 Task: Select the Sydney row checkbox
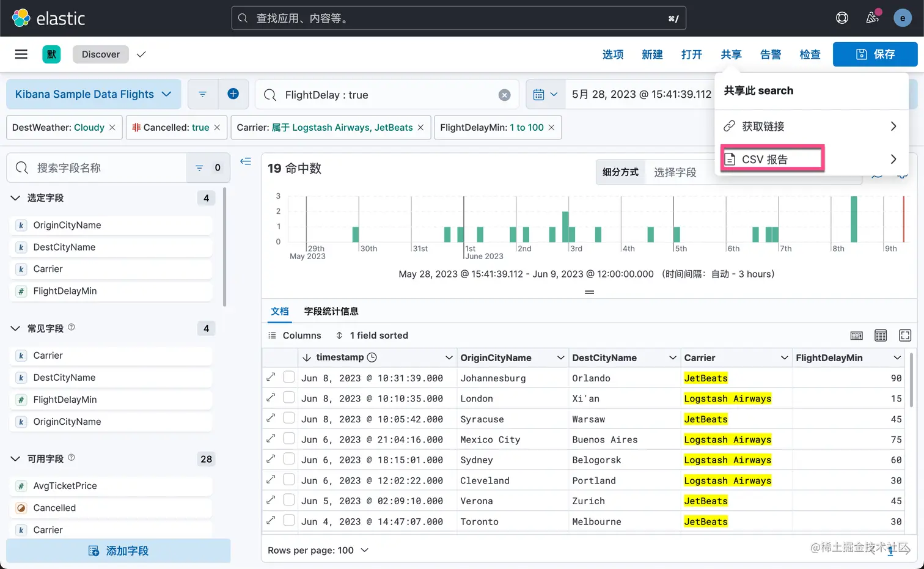289,459
